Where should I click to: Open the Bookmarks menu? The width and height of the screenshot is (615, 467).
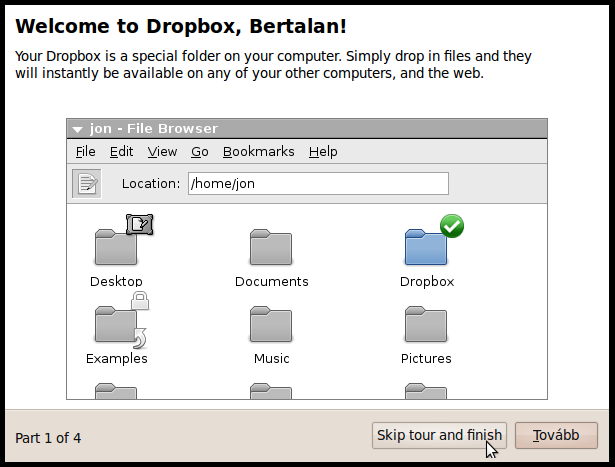(x=258, y=151)
